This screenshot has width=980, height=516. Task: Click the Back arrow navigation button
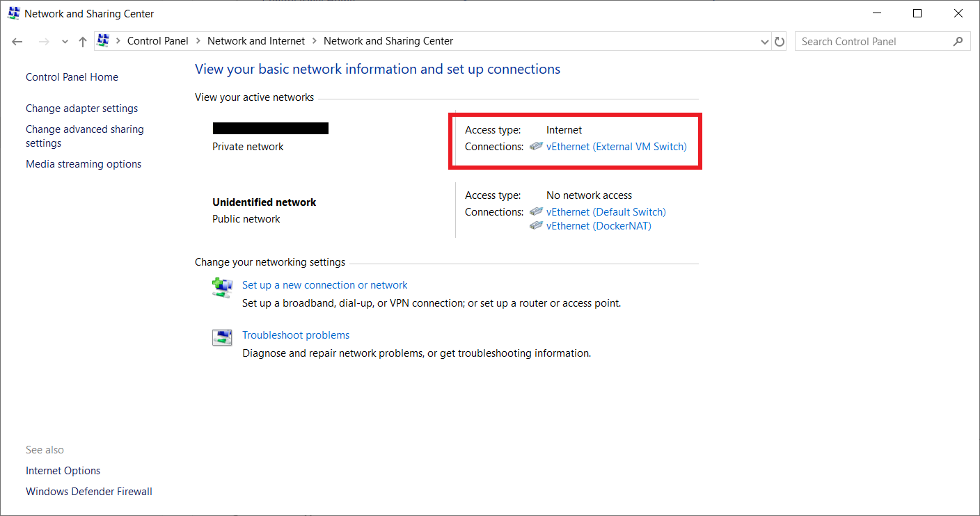pyautogui.click(x=17, y=42)
